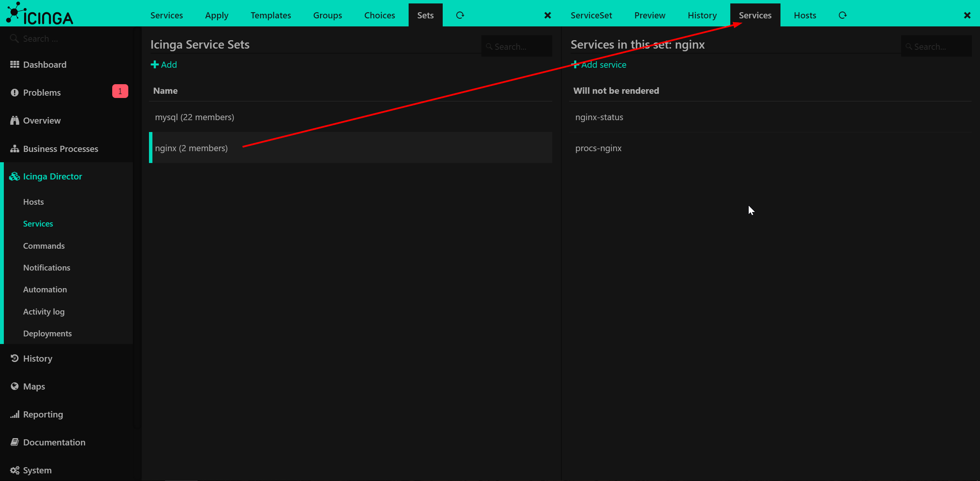This screenshot has width=980, height=481.
Task: Close the Service Sets middle panel
Action: tap(547, 15)
